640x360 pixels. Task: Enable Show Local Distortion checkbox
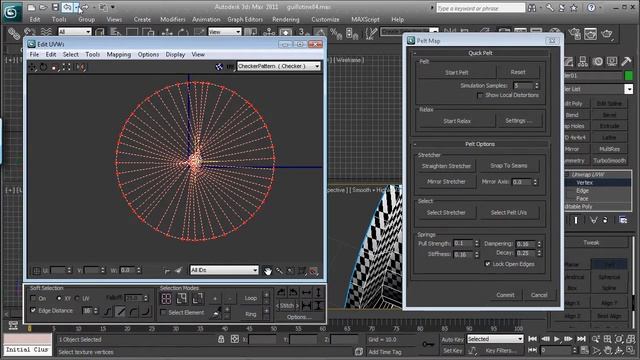click(480, 96)
